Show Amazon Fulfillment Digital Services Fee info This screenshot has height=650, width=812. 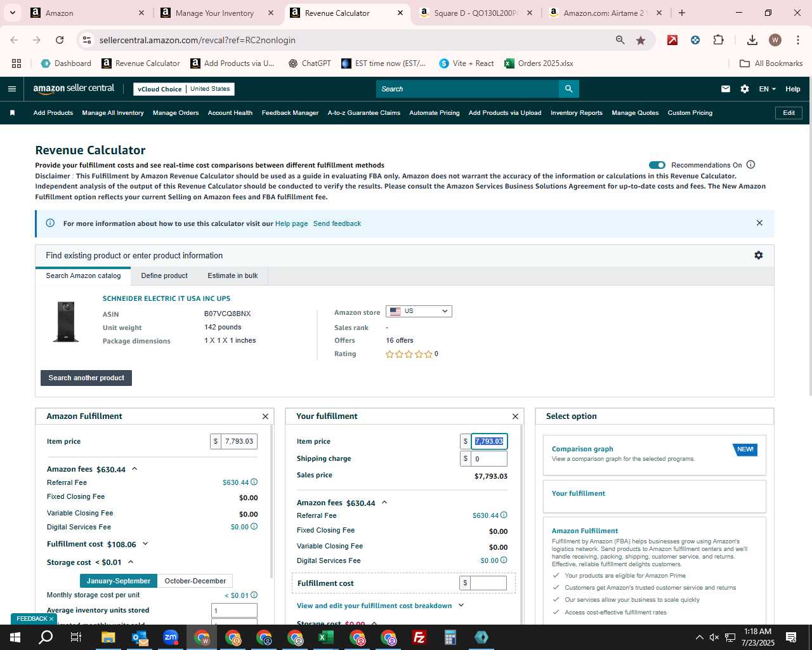point(254,527)
